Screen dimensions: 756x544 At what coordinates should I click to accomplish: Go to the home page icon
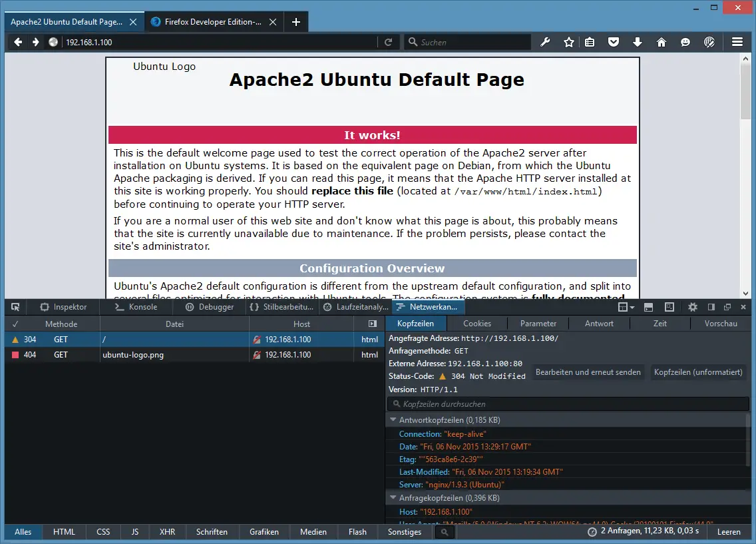(x=661, y=43)
